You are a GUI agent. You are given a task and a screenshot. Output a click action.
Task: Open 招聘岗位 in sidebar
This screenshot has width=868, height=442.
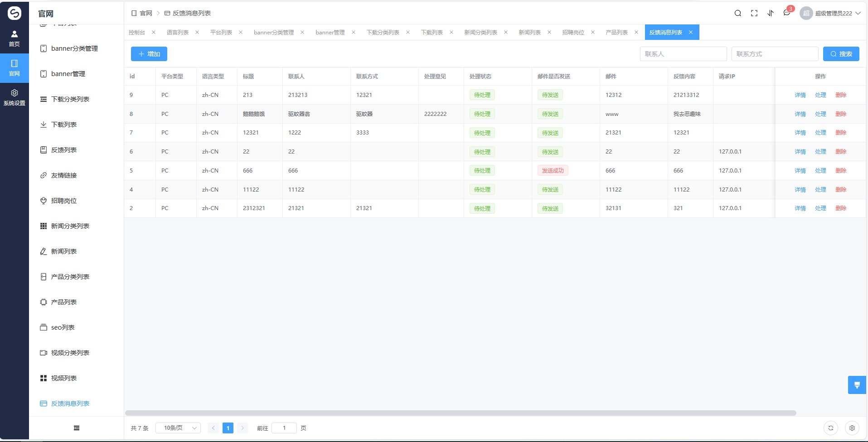point(76,201)
